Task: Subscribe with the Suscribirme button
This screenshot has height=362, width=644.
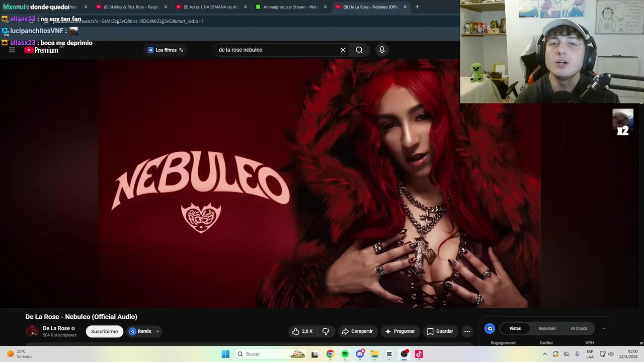Action: tap(105, 331)
